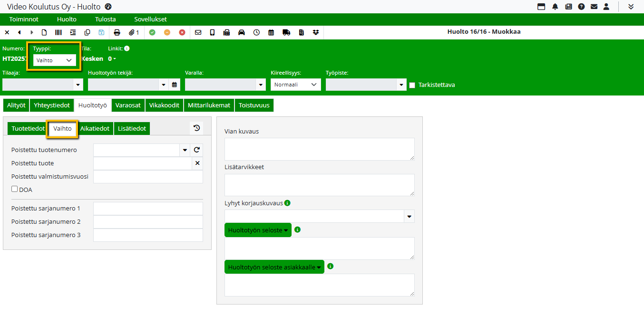Viewport: 644px width, 315px height.
Task: Open the Tyyppi dropdown showing Vaihto
Action: pyautogui.click(x=55, y=60)
